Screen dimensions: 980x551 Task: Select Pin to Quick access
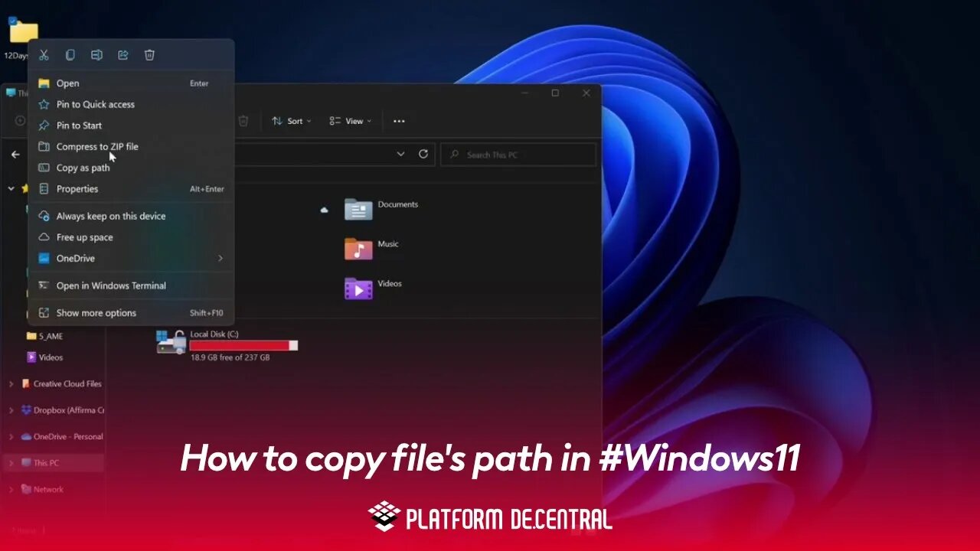[x=131, y=104]
